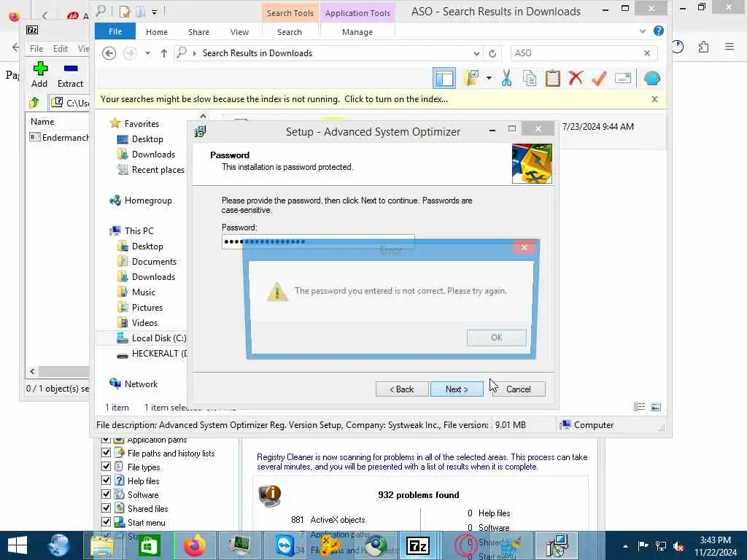Open Recent places in navigation pane
The height and width of the screenshot is (560, 747).
pyautogui.click(x=158, y=169)
